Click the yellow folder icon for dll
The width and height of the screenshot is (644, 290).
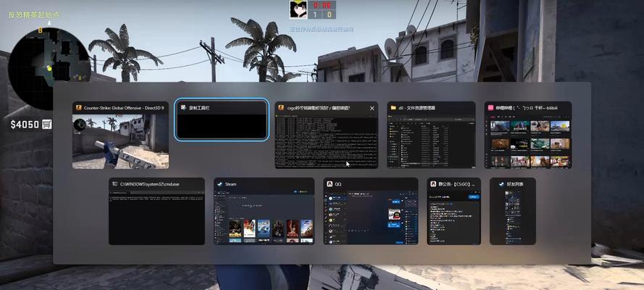pyautogui.click(x=393, y=107)
